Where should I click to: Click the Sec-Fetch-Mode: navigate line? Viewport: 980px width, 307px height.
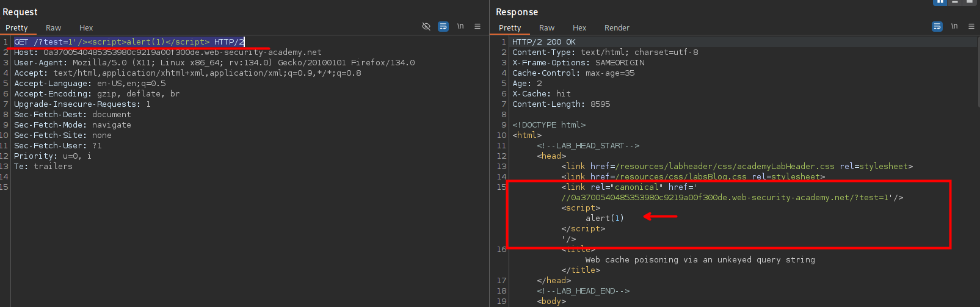click(x=73, y=125)
